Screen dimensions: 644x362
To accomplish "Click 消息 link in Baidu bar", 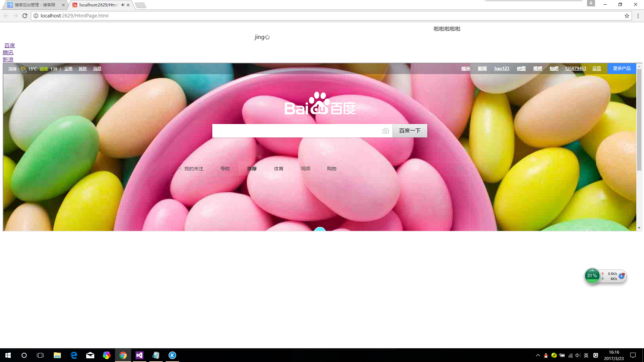I will tap(97, 69).
